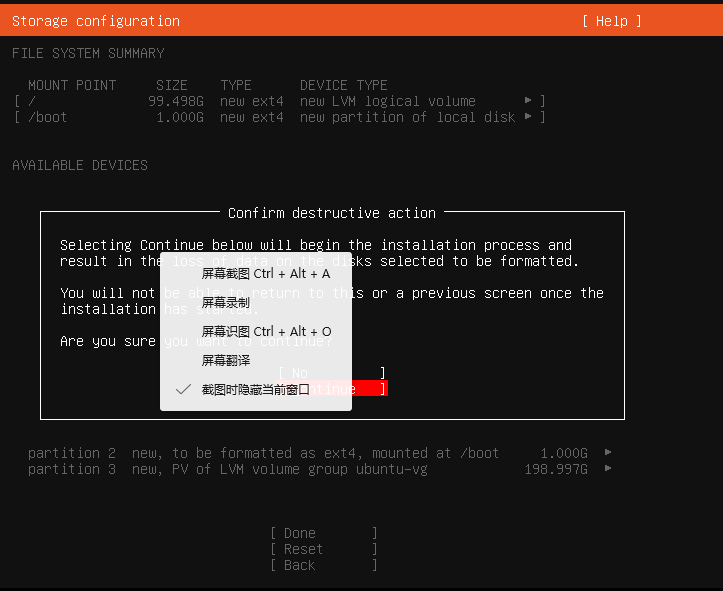Expand the partition 2 row arrow
This screenshot has width=723, height=591.
pos(608,452)
